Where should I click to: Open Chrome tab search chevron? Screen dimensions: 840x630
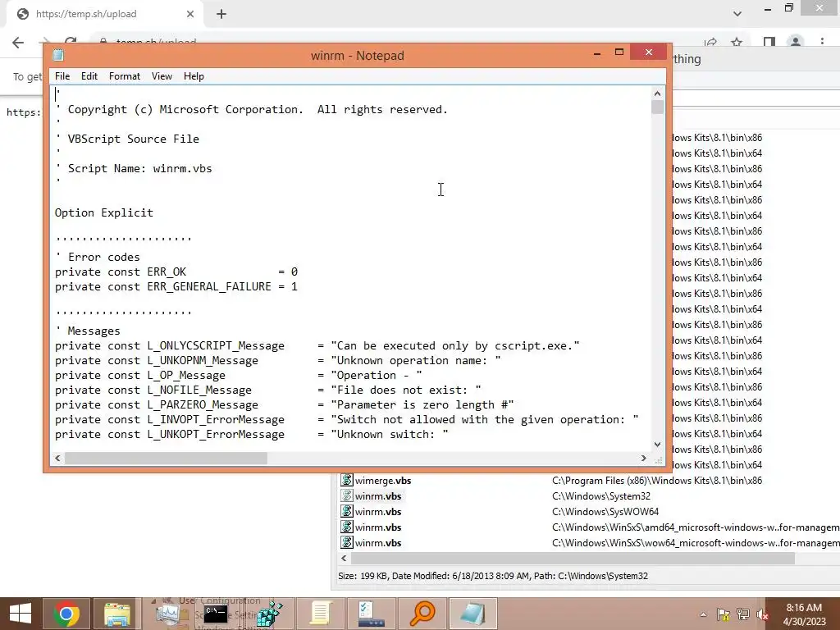737,13
